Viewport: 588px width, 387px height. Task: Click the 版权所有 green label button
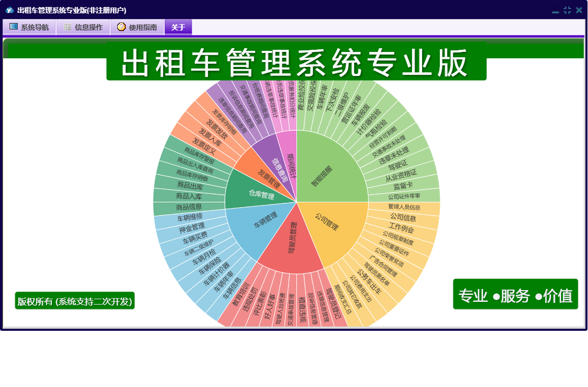point(74,301)
